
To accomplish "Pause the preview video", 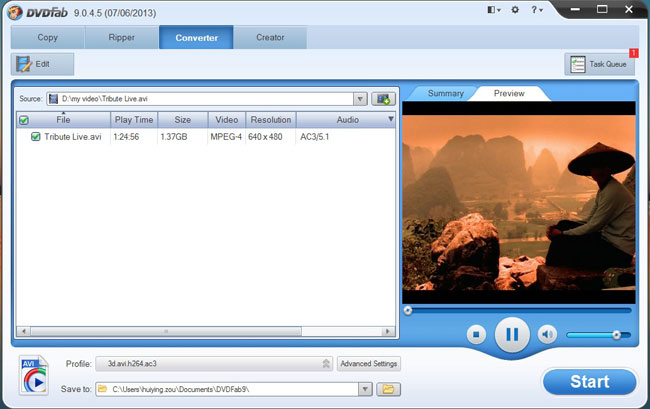I will 512,334.
